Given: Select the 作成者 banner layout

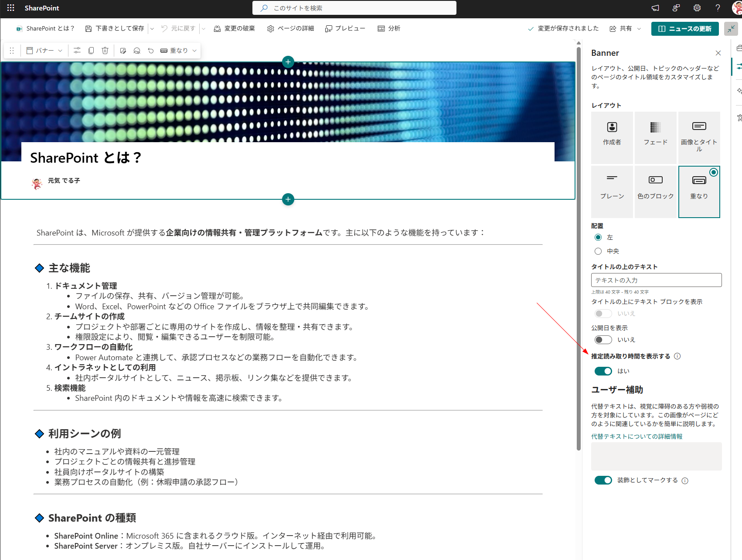Looking at the screenshot, I should coord(612,138).
